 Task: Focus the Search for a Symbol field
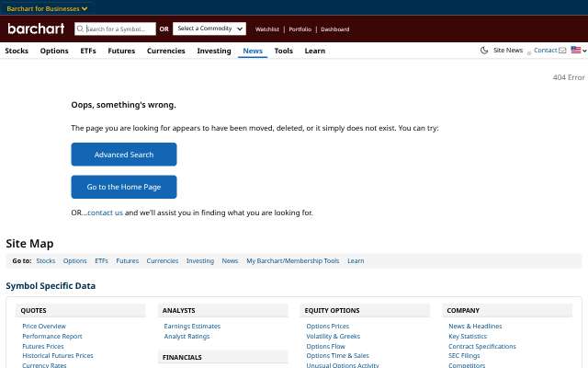115,29
